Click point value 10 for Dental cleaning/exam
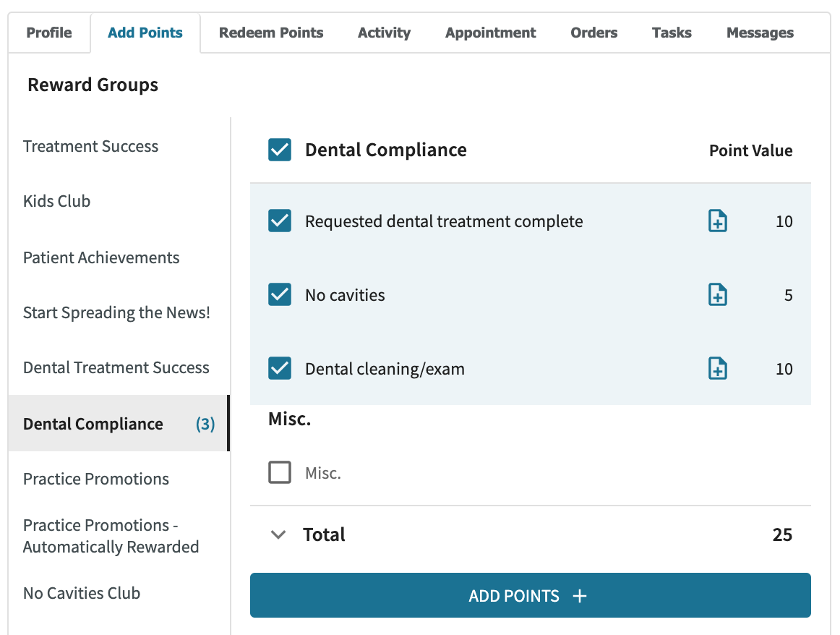Image resolution: width=840 pixels, height=635 pixels. [784, 369]
